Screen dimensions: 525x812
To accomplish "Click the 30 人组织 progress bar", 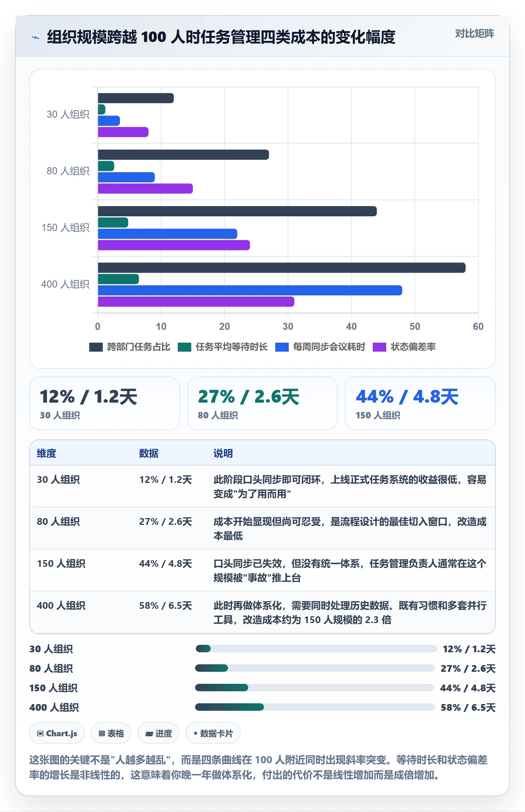I will tap(316, 649).
